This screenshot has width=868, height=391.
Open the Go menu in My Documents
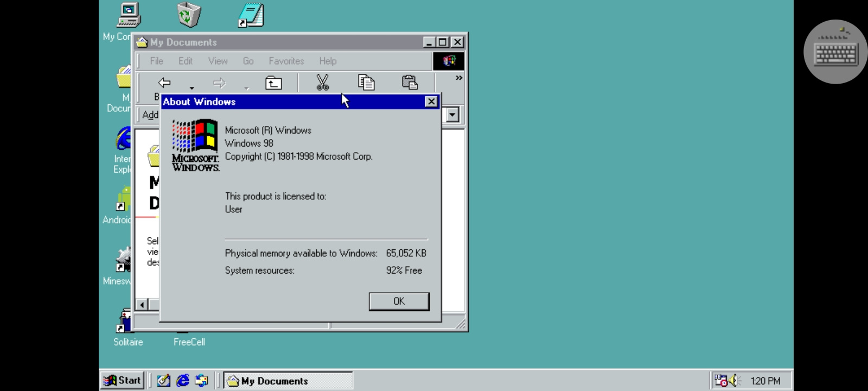pos(248,61)
